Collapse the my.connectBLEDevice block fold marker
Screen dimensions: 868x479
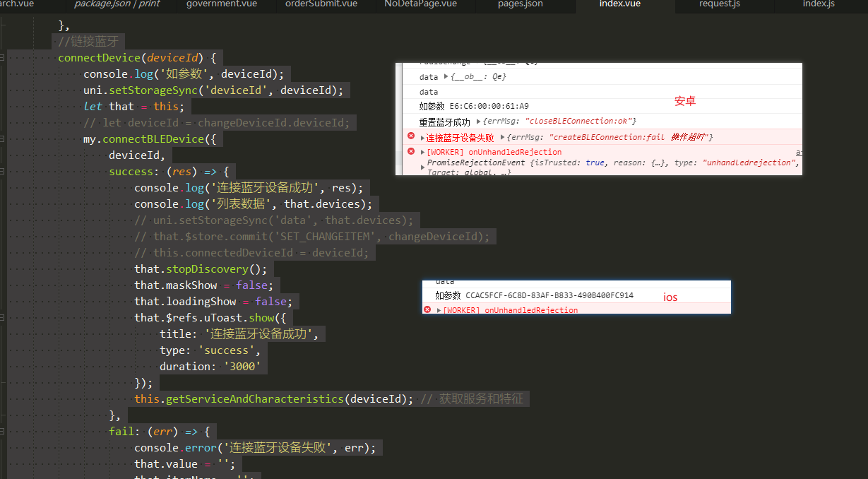click(3, 139)
